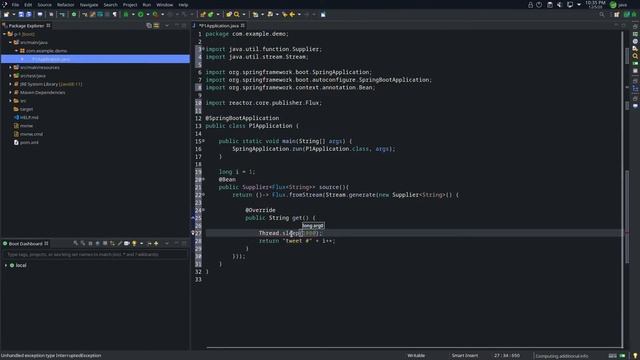Select the pom.xml file

pos(29,143)
